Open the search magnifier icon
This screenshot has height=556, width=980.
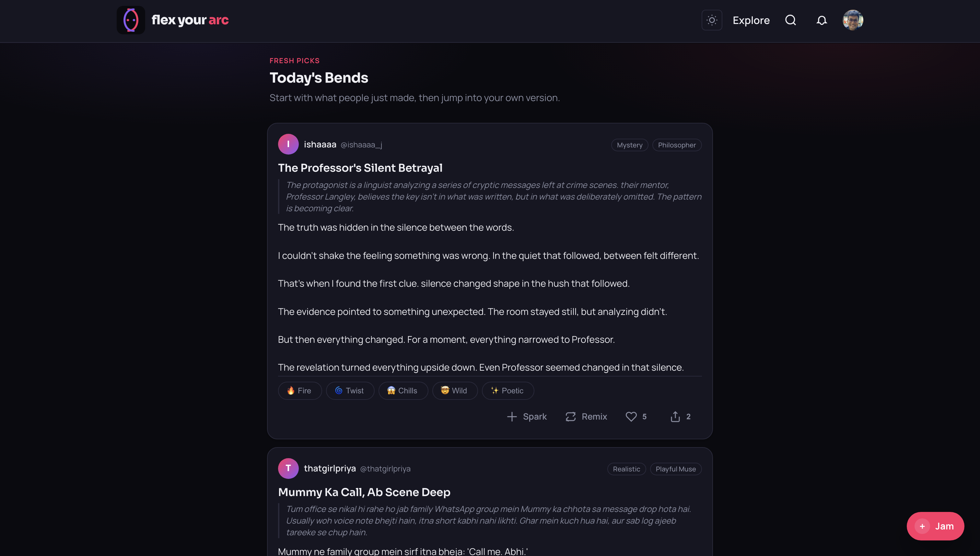pos(790,20)
